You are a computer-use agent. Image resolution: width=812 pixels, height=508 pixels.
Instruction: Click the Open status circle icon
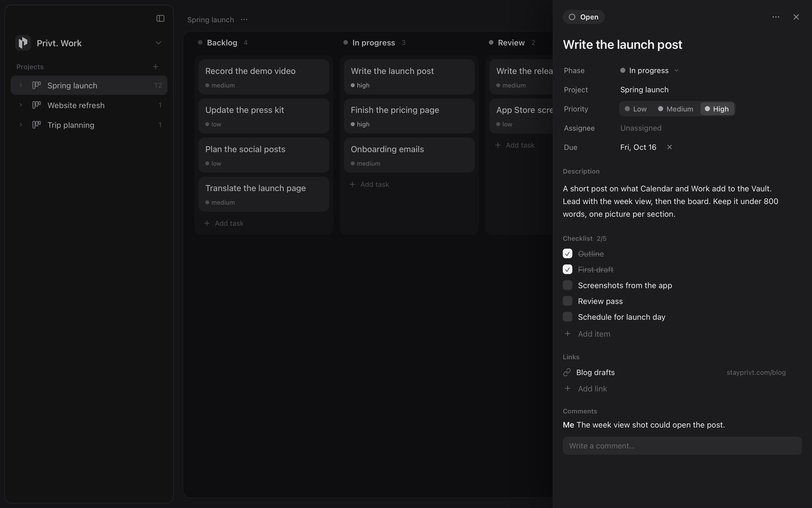coord(572,17)
